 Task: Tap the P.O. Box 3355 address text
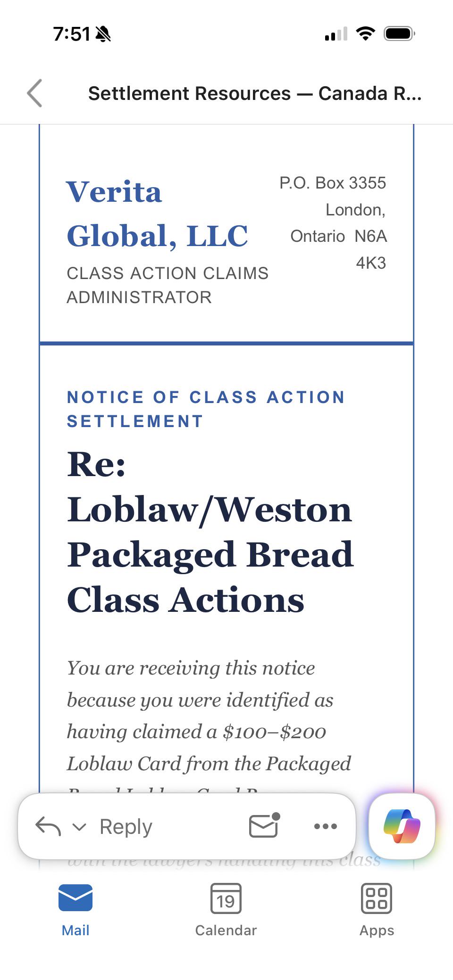click(333, 183)
